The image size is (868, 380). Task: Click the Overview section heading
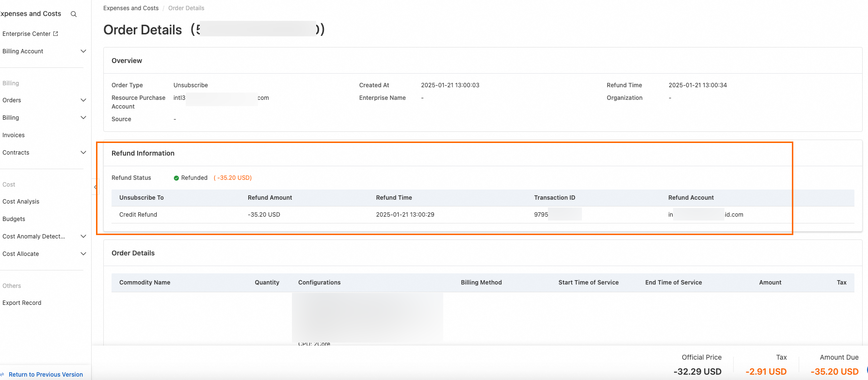(127, 61)
